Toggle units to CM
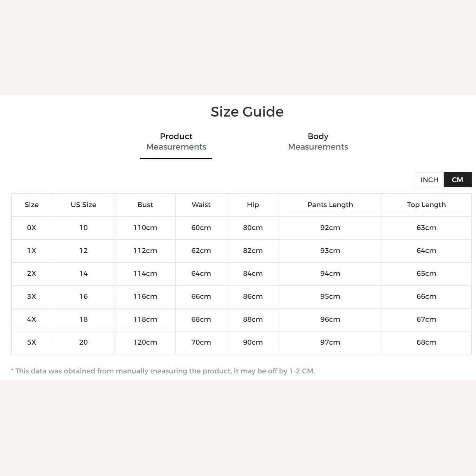This screenshot has width=476, height=476. (457, 180)
